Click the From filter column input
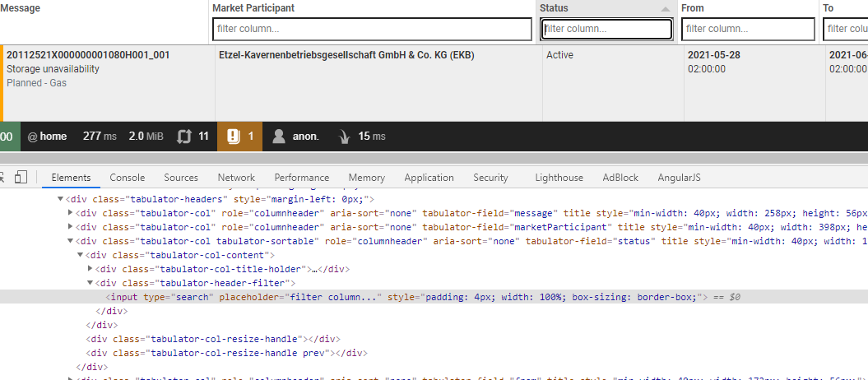 coord(749,29)
